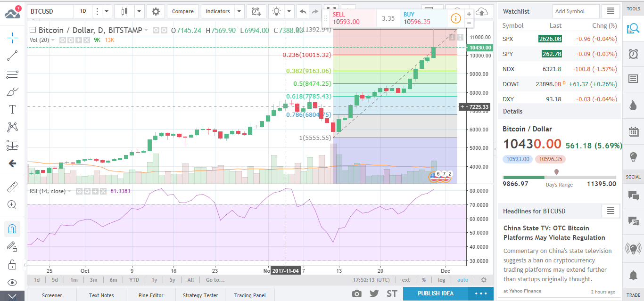Viewport: 644px width, 301px height.
Task: Create an alert with the alarm-plus icon
Action: [256, 11]
